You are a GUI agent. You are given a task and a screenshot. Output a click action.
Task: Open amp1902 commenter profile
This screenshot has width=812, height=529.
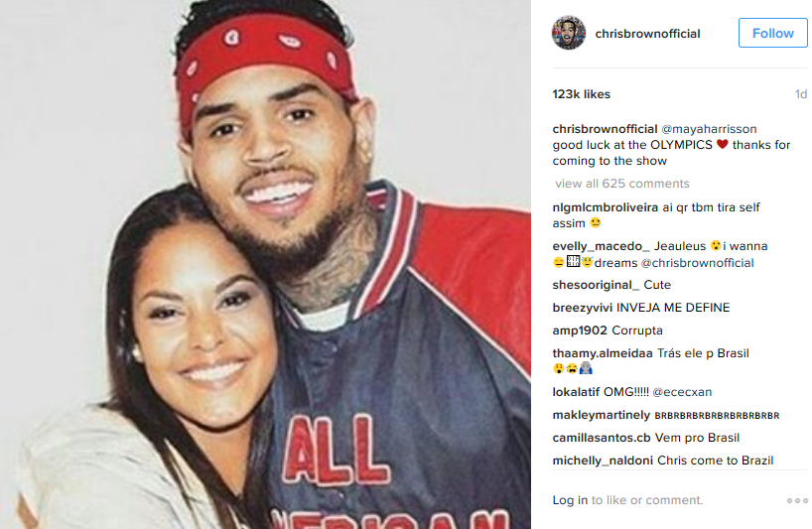pyautogui.click(x=580, y=331)
